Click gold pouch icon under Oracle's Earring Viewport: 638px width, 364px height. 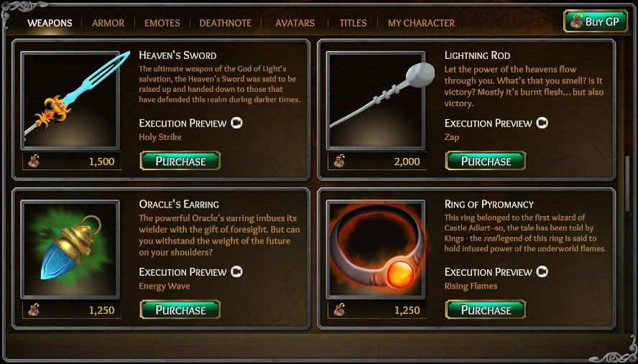(x=34, y=310)
